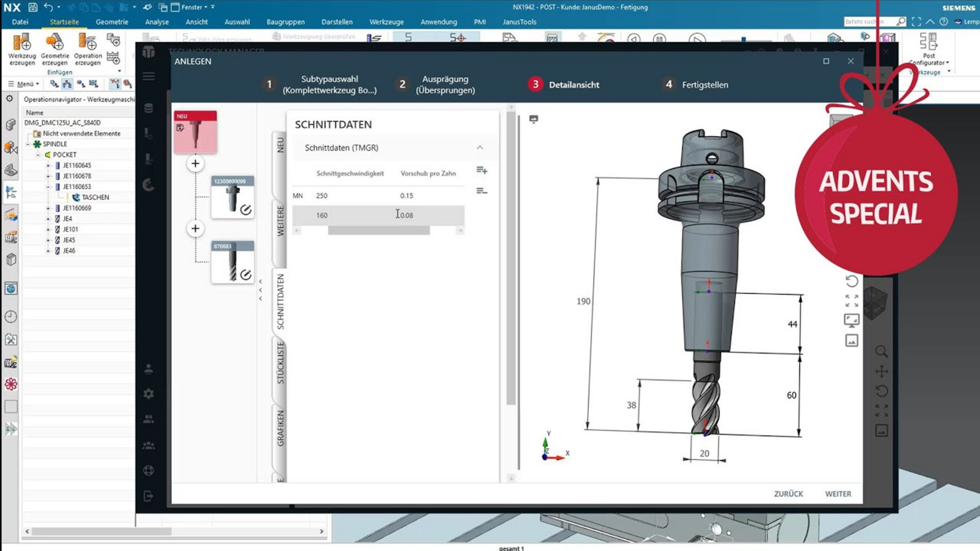
Task: Expand the JE1160669 tree node
Action: 48,208
